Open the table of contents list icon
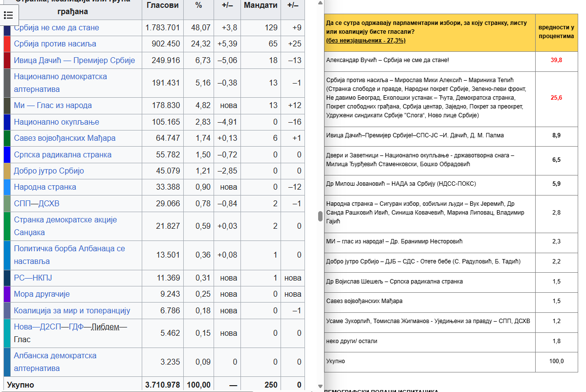The width and height of the screenshot is (586, 392). coord(8,15)
